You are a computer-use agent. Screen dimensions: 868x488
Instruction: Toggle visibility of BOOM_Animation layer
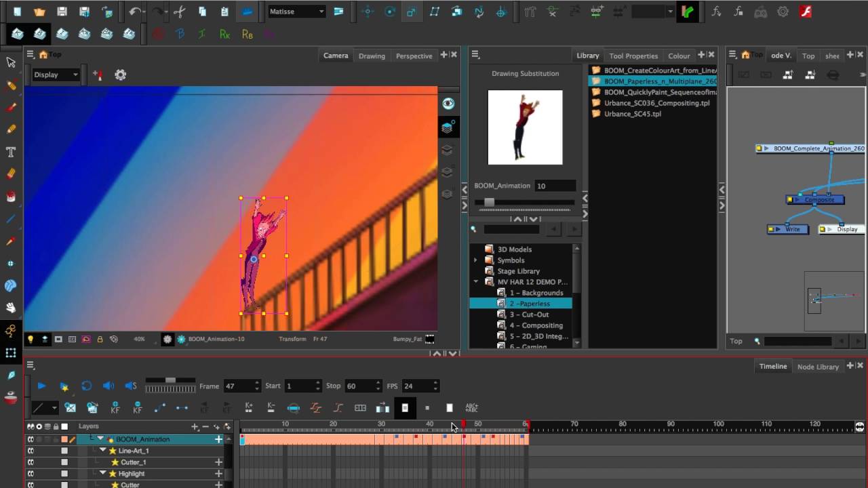[x=31, y=439]
